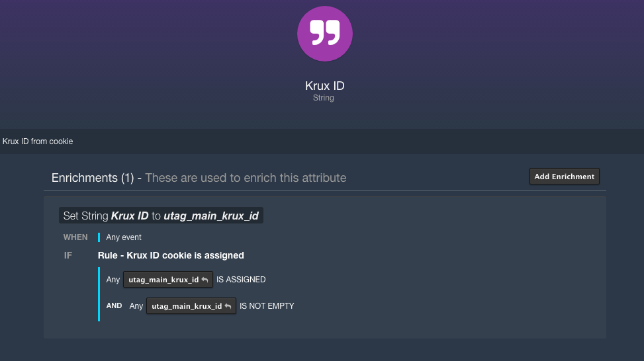Viewport: 644px width, 361px height.
Task: Click the String type label under the title
Action: pos(324,98)
